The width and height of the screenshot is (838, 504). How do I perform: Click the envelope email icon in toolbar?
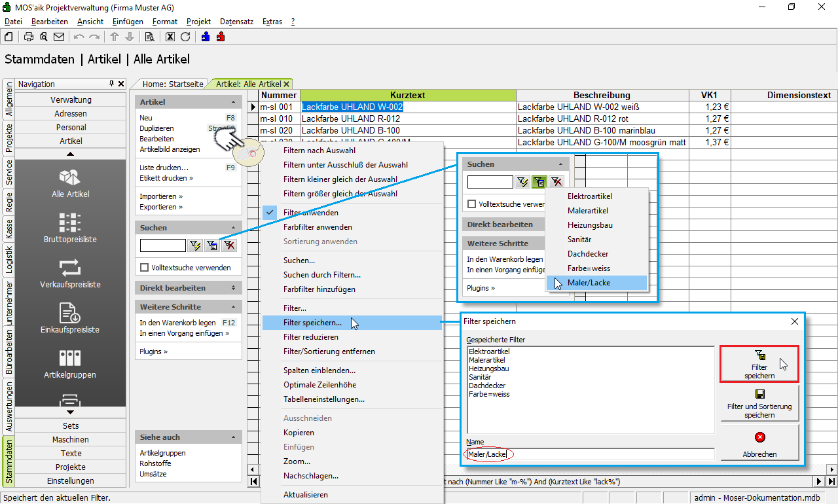pyautogui.click(x=59, y=37)
